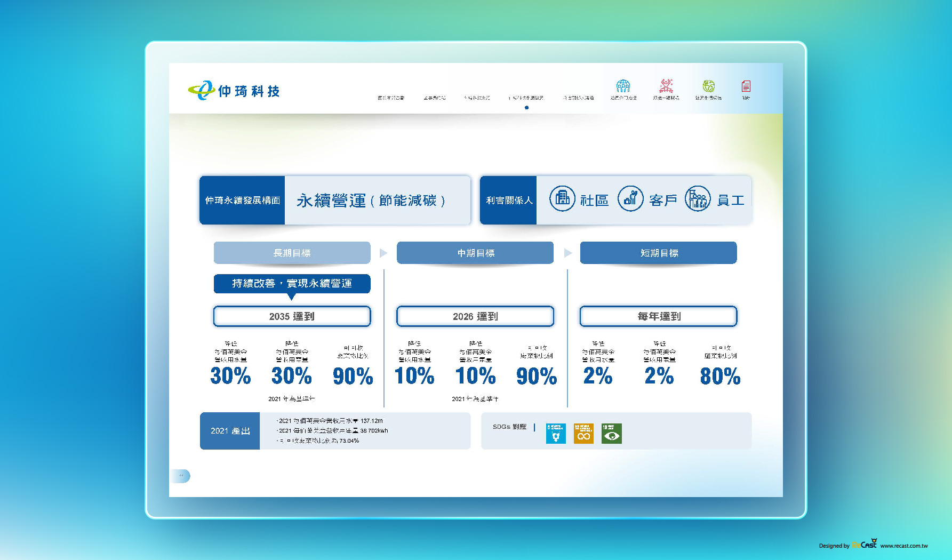Click the 137.12m water usage line

tap(330, 421)
